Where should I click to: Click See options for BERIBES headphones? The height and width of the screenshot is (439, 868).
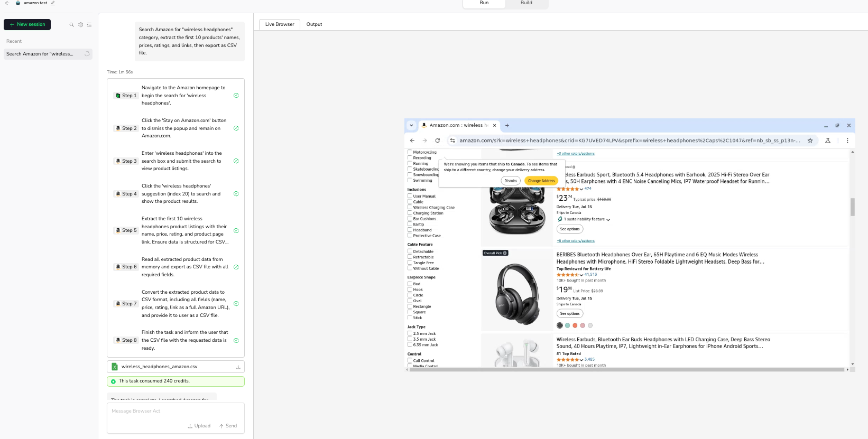570,314
